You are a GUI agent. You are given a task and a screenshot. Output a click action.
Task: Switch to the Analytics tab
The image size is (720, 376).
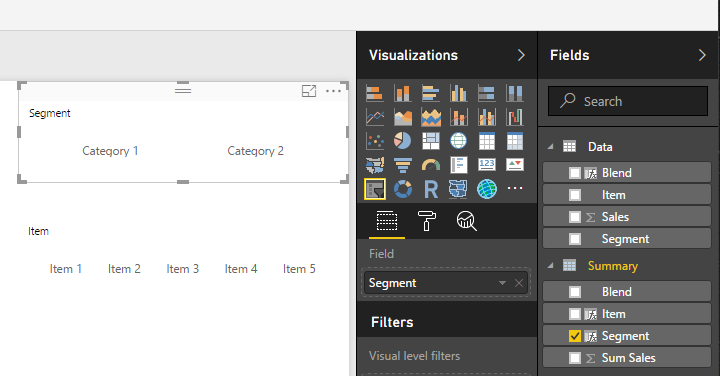click(x=467, y=221)
